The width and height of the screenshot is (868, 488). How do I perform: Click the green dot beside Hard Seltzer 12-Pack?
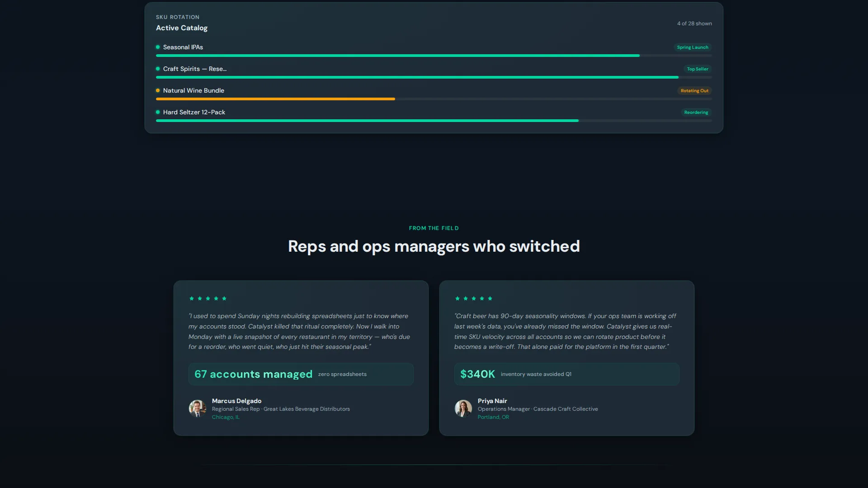coord(158,112)
